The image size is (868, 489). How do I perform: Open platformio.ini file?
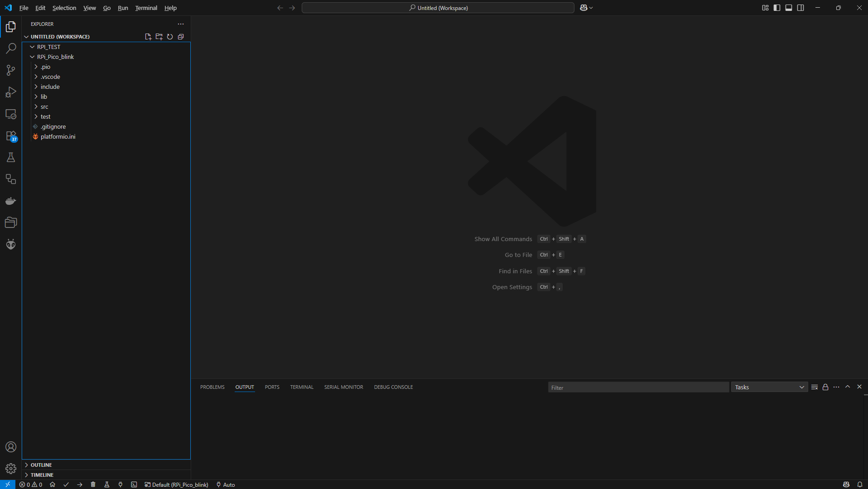58,136
